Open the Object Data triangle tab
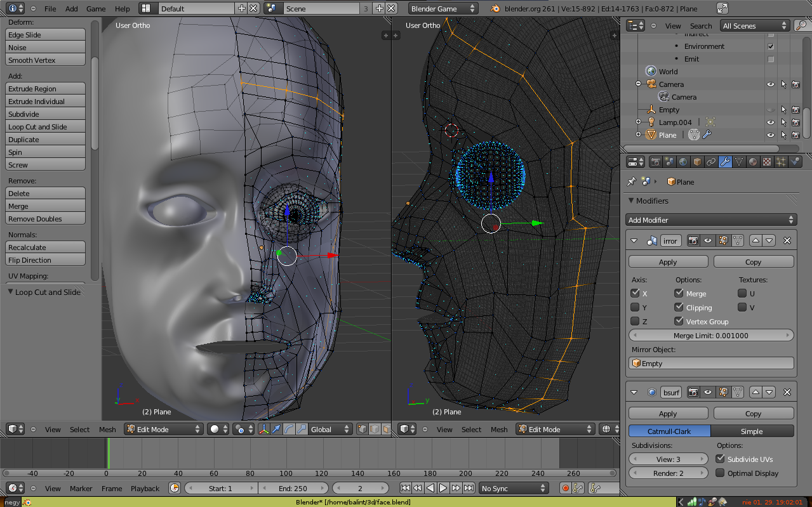Image resolution: width=812 pixels, height=507 pixels. pos(739,162)
